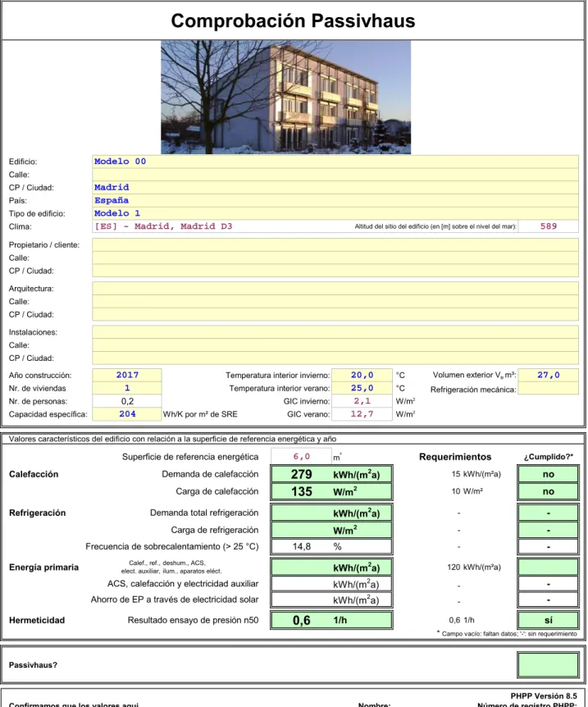Select the País field 'España'

click(x=335, y=201)
